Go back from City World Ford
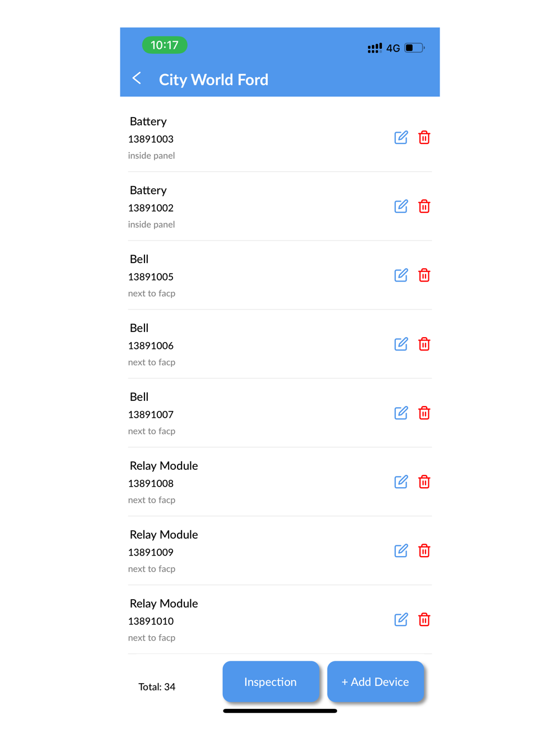 [x=137, y=78]
